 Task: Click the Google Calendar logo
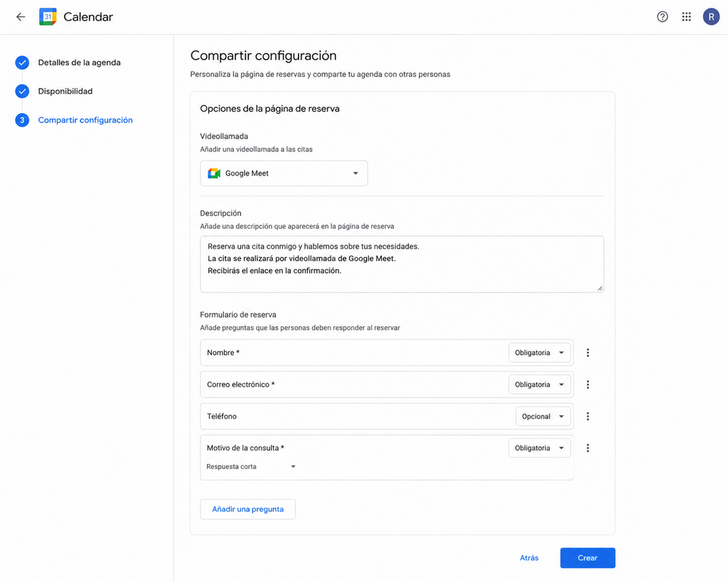click(48, 17)
